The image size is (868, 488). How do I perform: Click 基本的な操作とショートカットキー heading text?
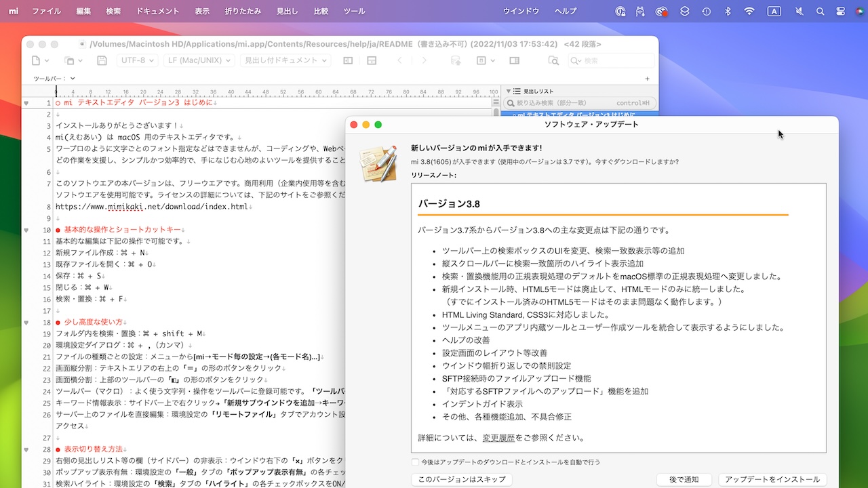[123, 230]
